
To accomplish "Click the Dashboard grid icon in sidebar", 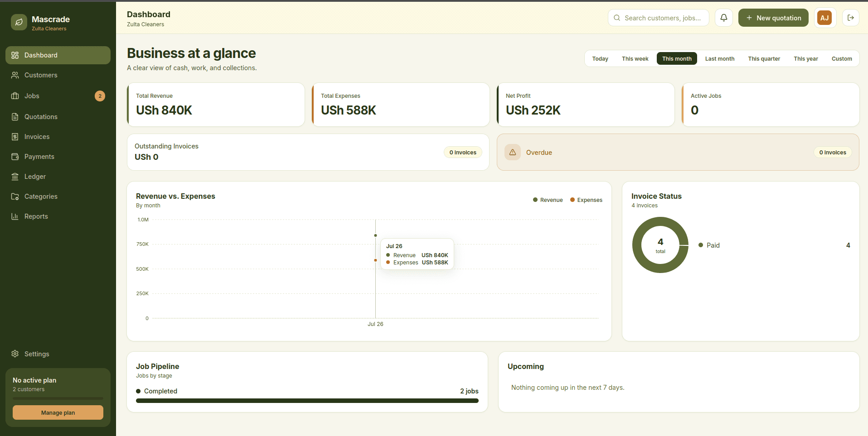I will click(x=15, y=55).
